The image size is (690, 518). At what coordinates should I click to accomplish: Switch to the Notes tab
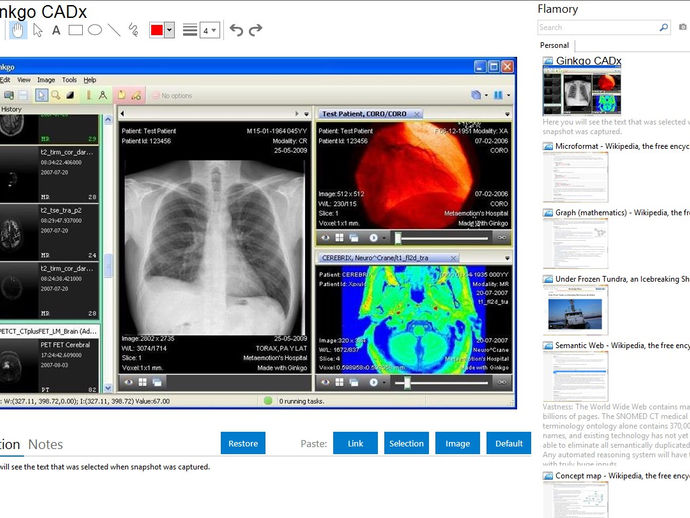coord(45,445)
